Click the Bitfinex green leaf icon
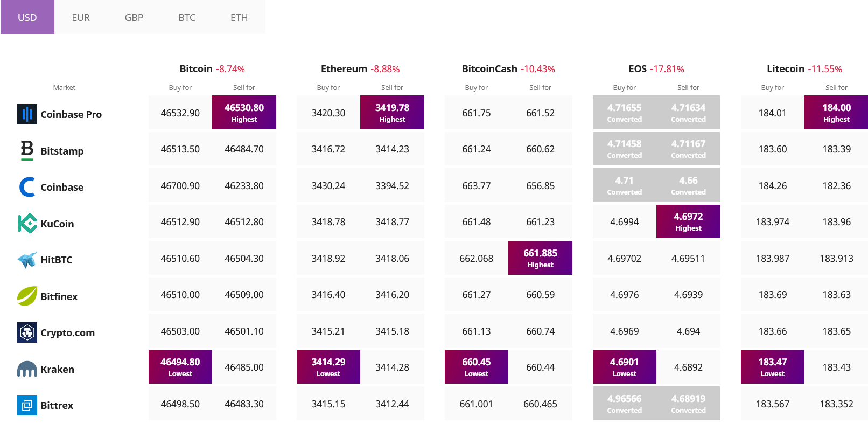868x423 pixels. [27, 296]
